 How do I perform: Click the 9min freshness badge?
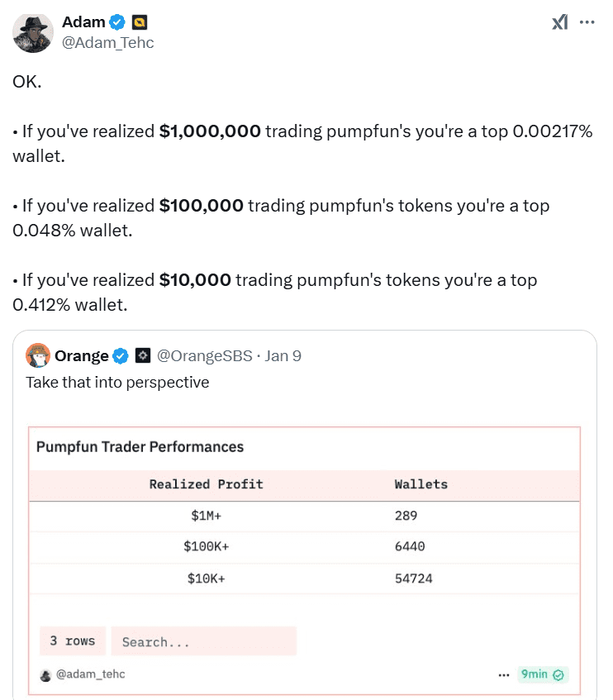click(x=542, y=674)
